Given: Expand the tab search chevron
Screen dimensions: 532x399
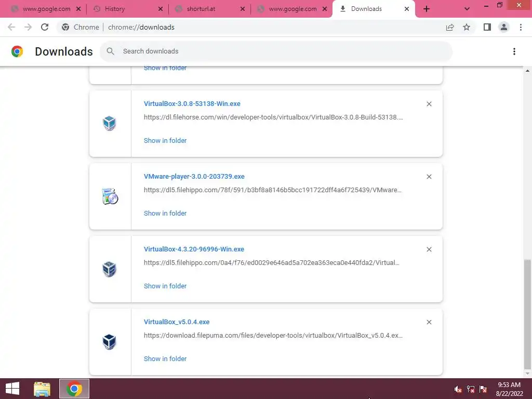Looking at the screenshot, I should click(x=467, y=9).
